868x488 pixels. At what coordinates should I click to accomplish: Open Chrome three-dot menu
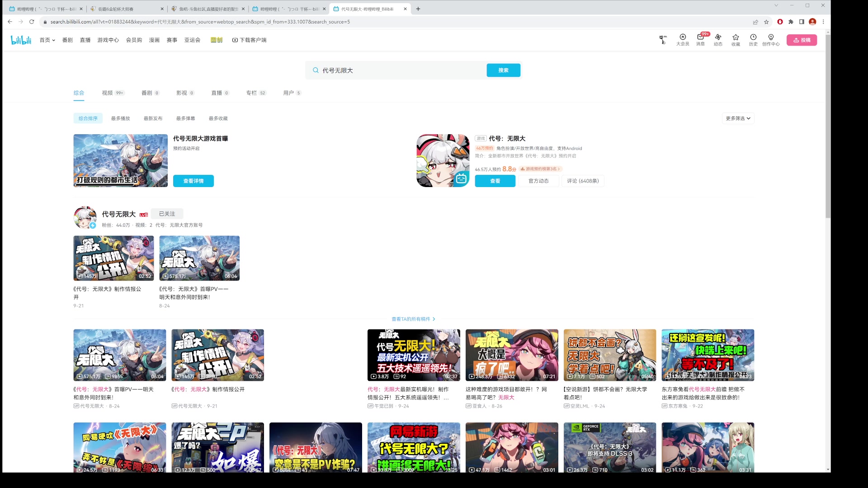tap(823, 22)
